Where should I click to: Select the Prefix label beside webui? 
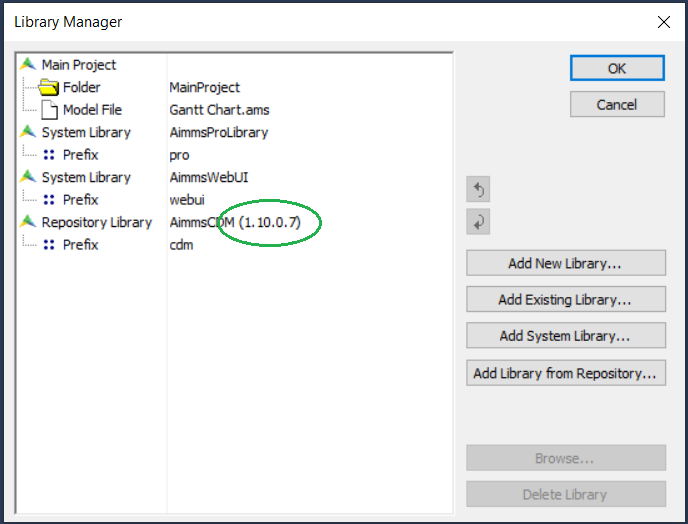click(x=81, y=200)
